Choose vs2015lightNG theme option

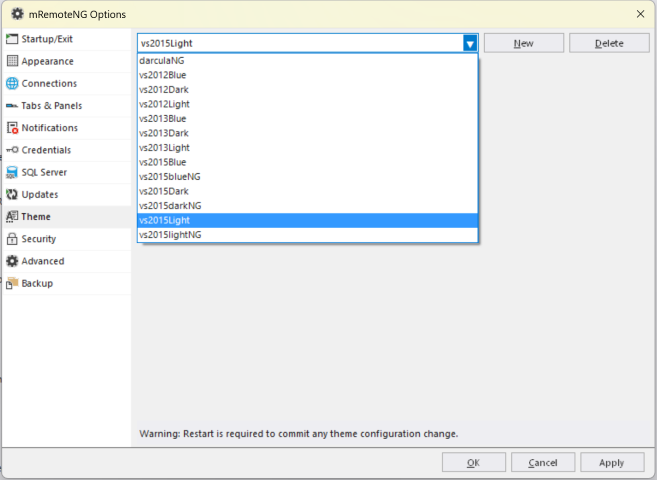(170, 234)
